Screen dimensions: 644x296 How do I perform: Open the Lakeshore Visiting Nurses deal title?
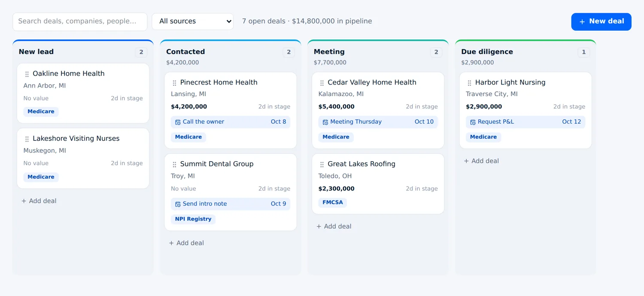pos(76,139)
